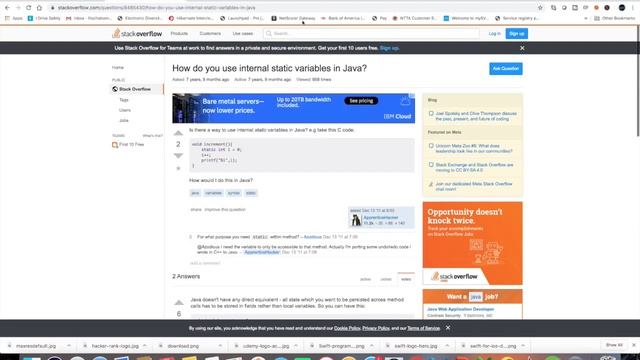This screenshot has height=360, width=640.
Task: Click the search magnifier icon
Action: click(269, 33)
